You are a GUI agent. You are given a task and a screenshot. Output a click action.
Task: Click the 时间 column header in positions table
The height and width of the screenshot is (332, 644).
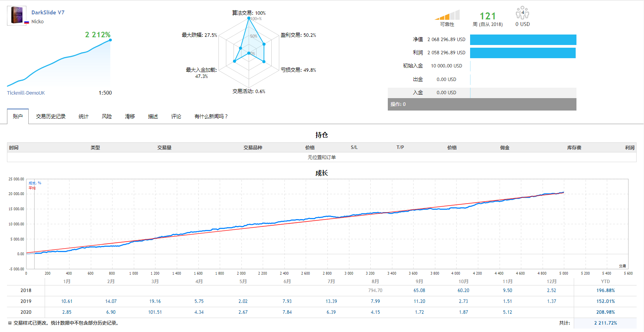tap(14, 148)
